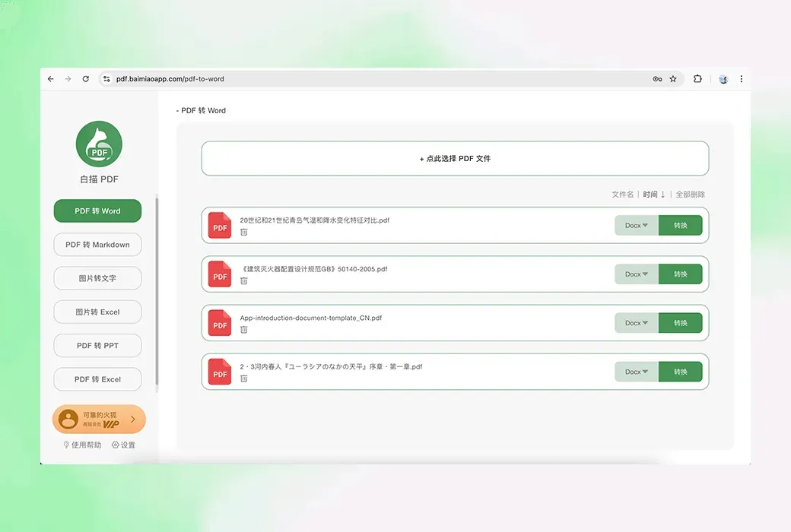The height and width of the screenshot is (532, 791).
Task: Go back with the browser back arrow
Action: point(50,79)
